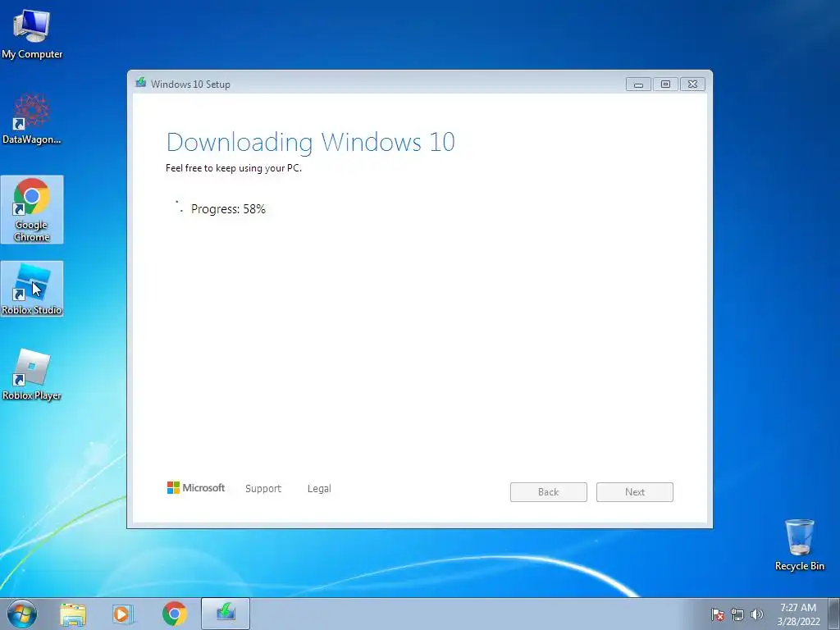Image resolution: width=840 pixels, height=630 pixels.
Task: Open the Support link
Action: 263,489
